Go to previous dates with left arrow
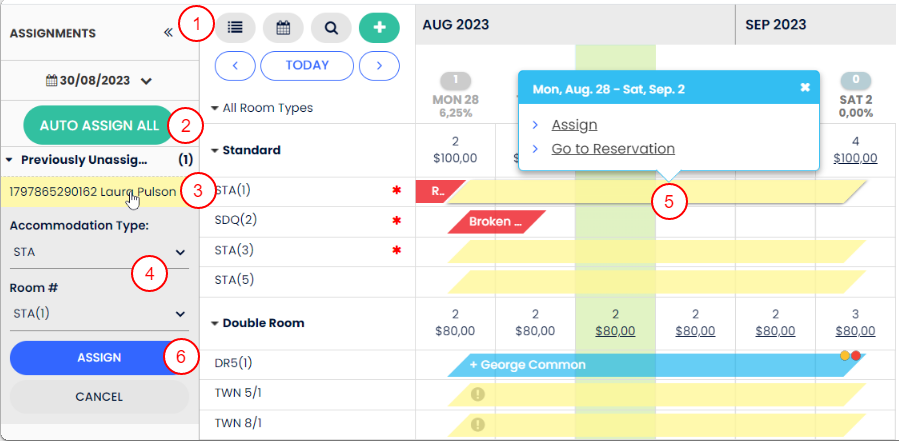 pyautogui.click(x=235, y=66)
